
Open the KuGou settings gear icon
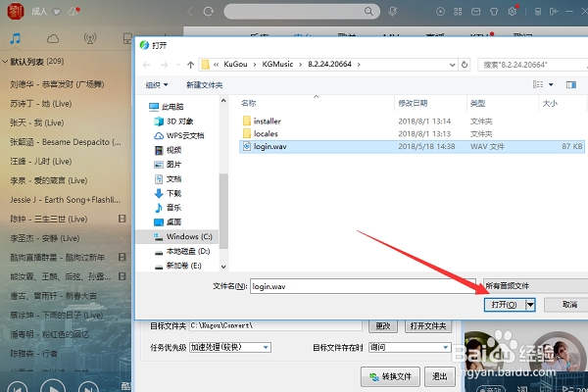513,12
